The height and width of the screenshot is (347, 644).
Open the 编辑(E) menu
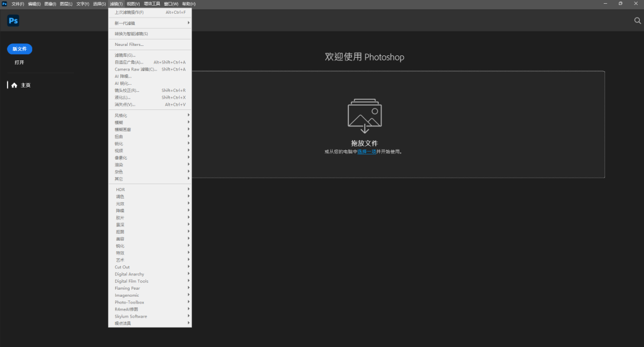[x=34, y=4]
